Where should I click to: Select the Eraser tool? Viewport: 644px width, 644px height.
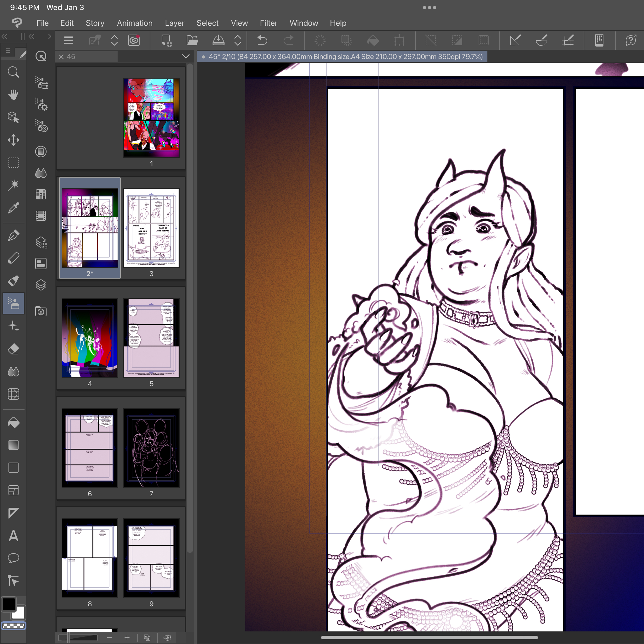pyautogui.click(x=13, y=349)
